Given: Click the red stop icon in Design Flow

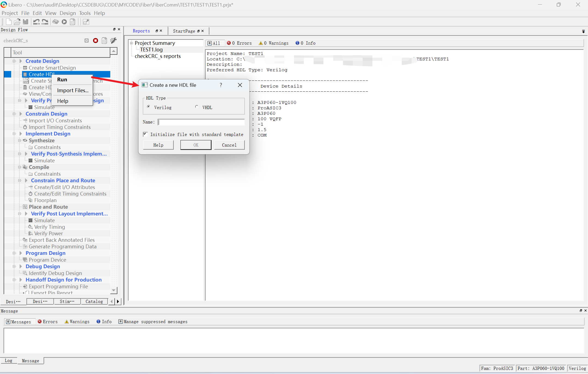Looking at the screenshot, I should coord(95,41).
